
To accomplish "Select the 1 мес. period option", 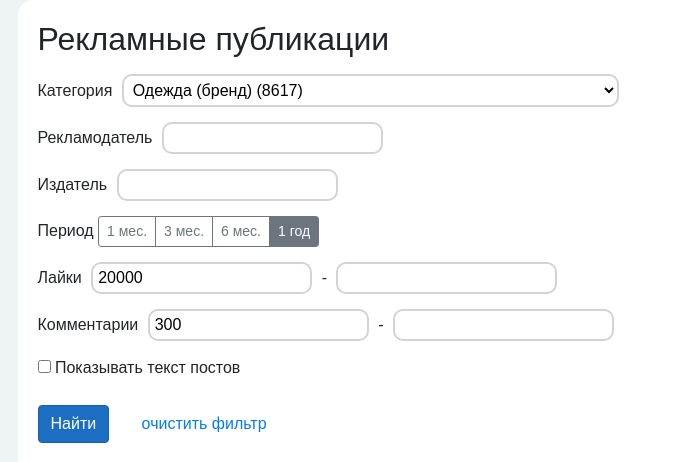I will pos(127,231).
